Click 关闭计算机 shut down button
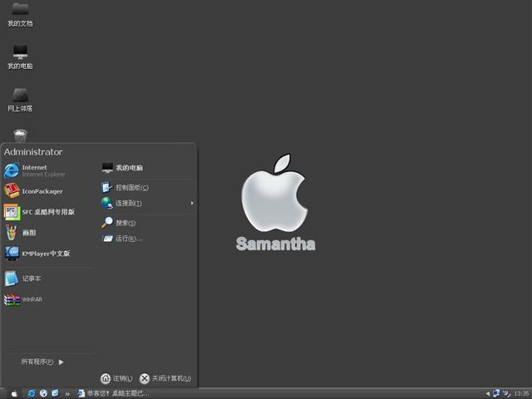The width and height of the screenshot is (532, 399). (165, 378)
